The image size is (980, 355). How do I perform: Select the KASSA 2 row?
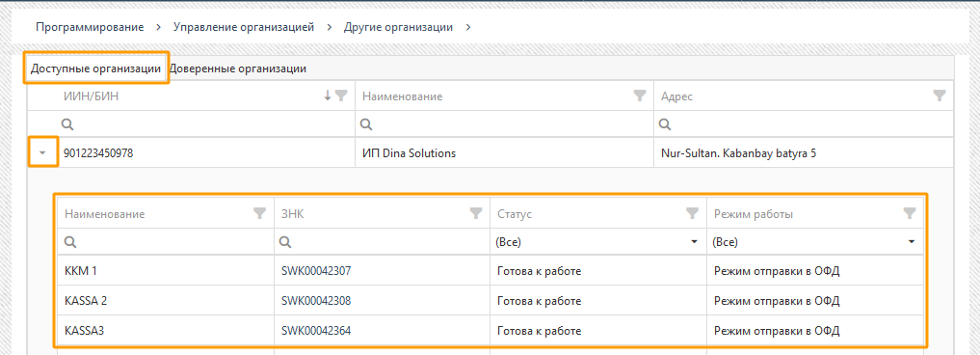(x=490, y=301)
